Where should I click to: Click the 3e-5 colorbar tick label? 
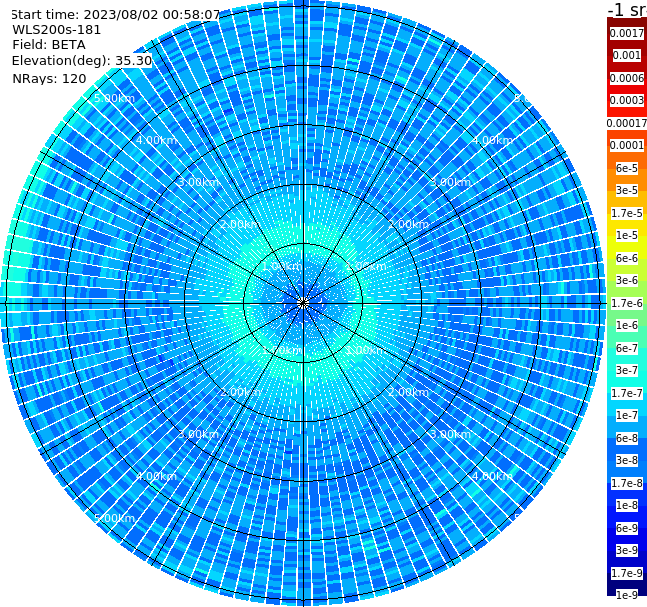(627, 190)
